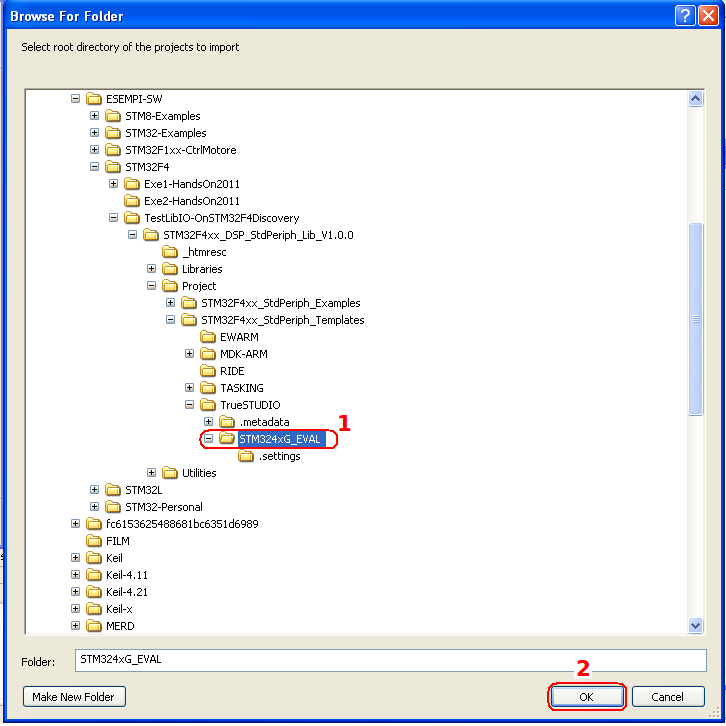Image resolution: width=726 pixels, height=726 pixels.
Task: Expand the STM32F1xx-CtrlMotore node
Action: pos(94,150)
